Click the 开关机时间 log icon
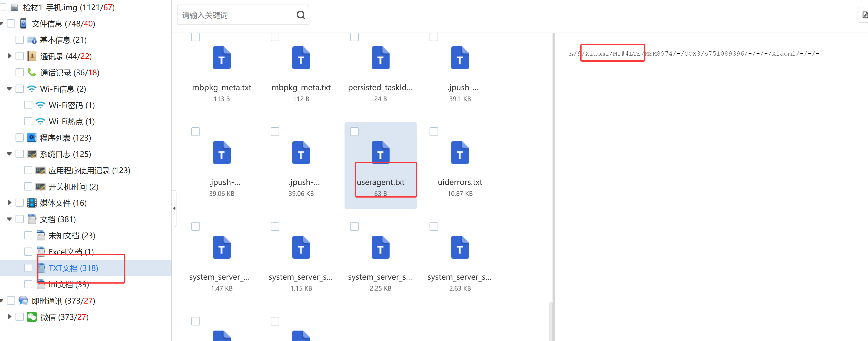The image size is (868, 341). (40, 186)
